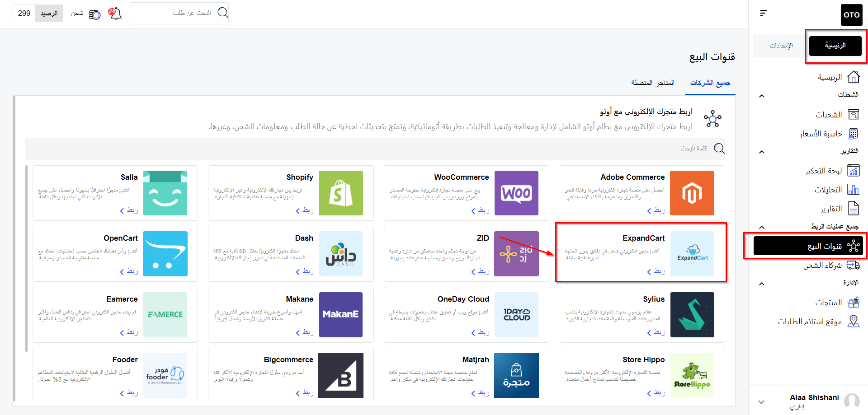Image resolution: width=868 pixels, height=415 pixels.
Task: Select the Bigcommerce logo
Action: tap(341, 375)
